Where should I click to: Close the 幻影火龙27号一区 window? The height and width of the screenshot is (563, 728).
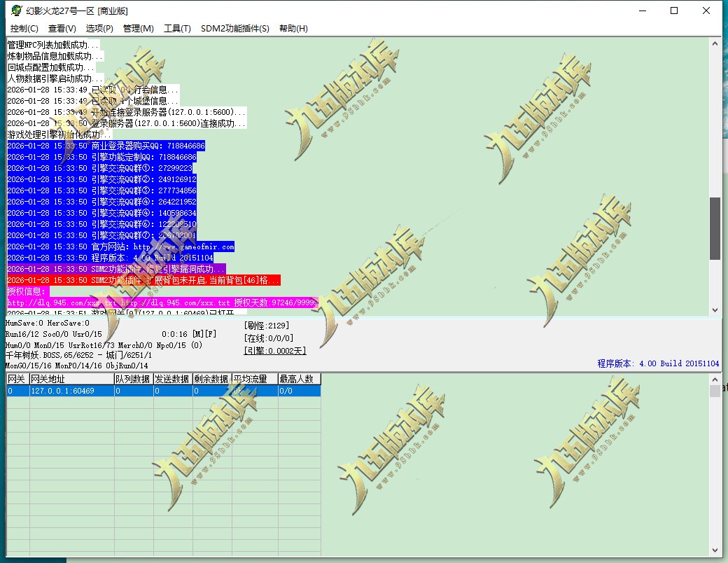706,11
